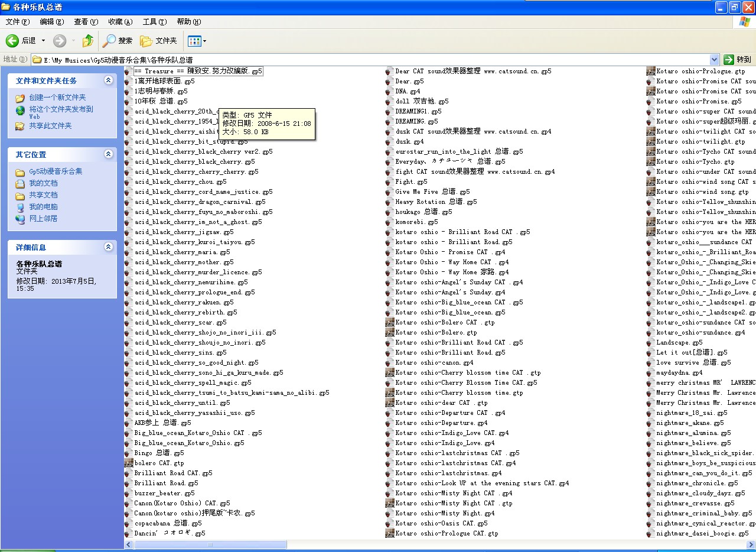Select file love survive 总谱.gp5
Viewport: 756px width, 552px height.
click(693, 362)
